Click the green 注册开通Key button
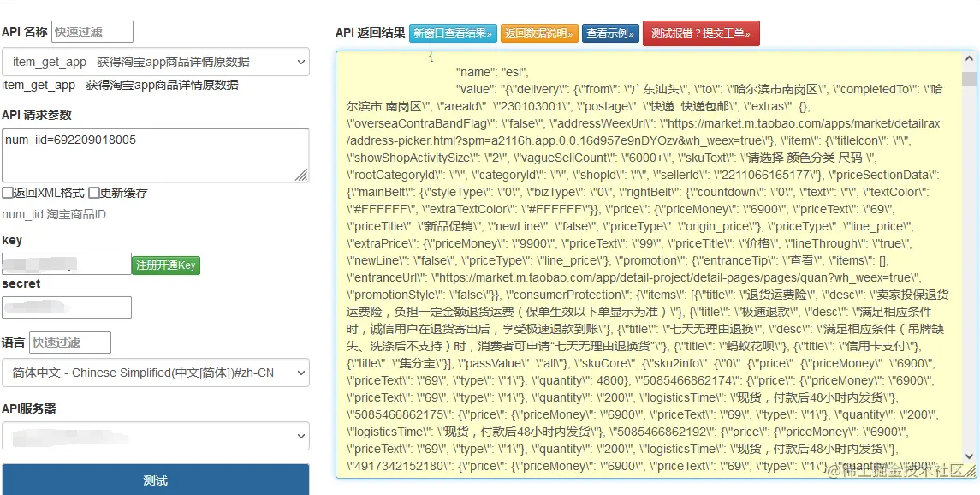 (166, 265)
